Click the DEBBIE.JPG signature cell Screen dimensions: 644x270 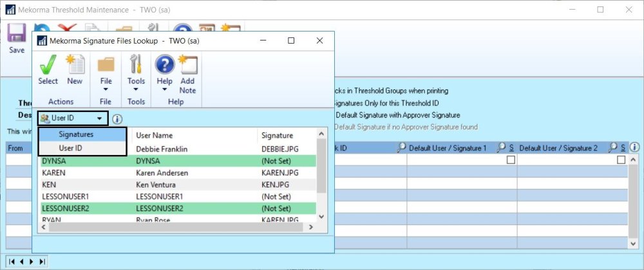point(280,149)
